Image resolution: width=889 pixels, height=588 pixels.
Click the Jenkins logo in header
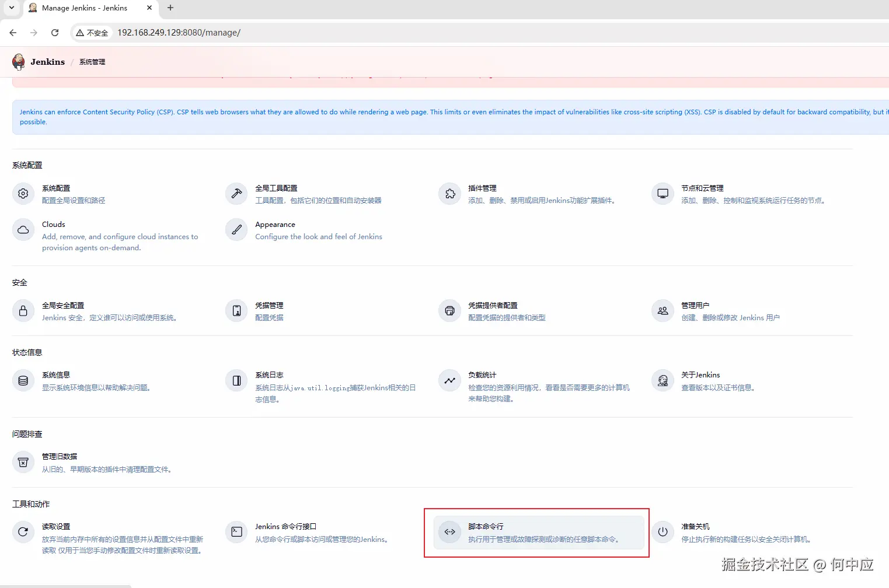pos(19,62)
